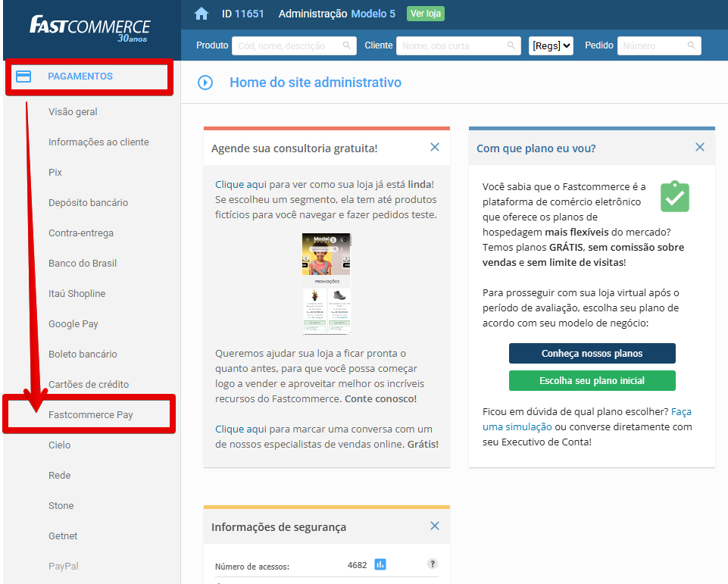Click Home do site administrativo title
The width and height of the screenshot is (728, 584).
(x=316, y=82)
